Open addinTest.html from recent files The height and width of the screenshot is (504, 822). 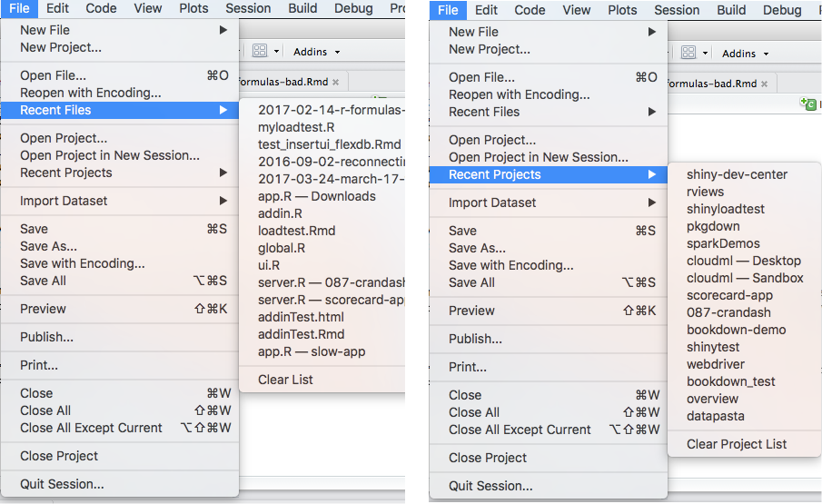301,317
